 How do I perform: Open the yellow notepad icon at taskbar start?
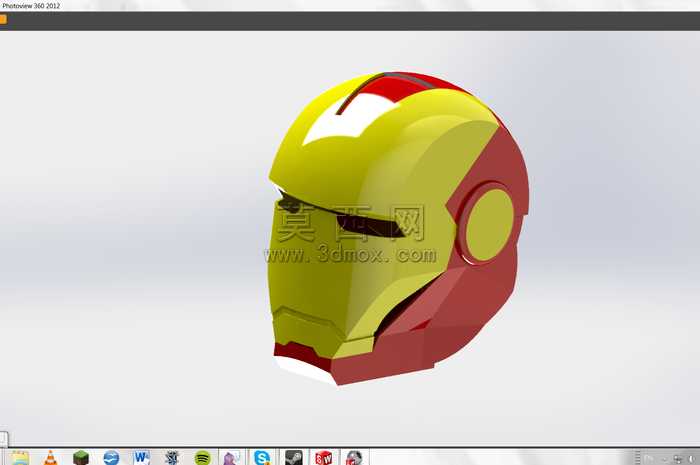(20, 458)
